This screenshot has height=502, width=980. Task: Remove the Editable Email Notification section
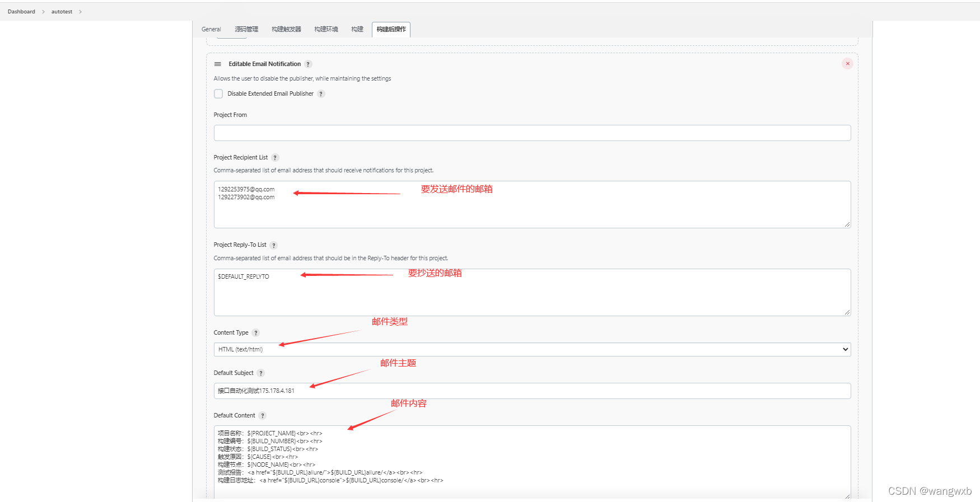[847, 64]
